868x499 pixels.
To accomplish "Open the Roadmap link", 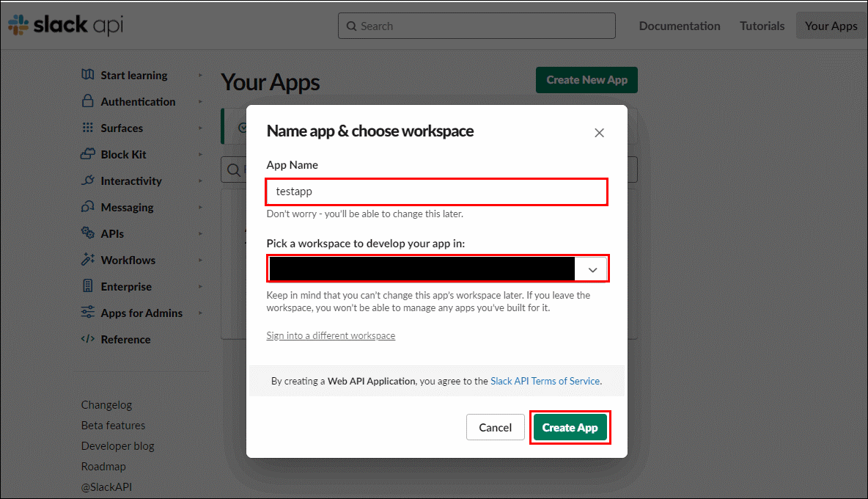I will tap(103, 466).
